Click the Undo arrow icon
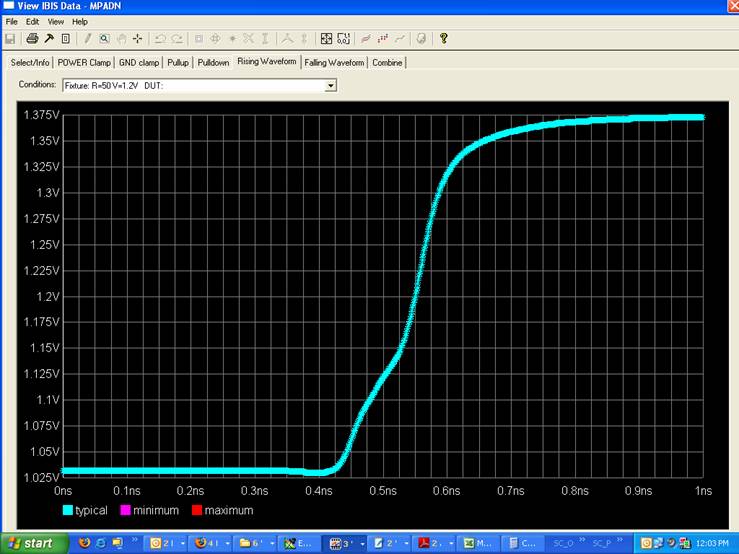739x554 pixels. tap(160, 39)
